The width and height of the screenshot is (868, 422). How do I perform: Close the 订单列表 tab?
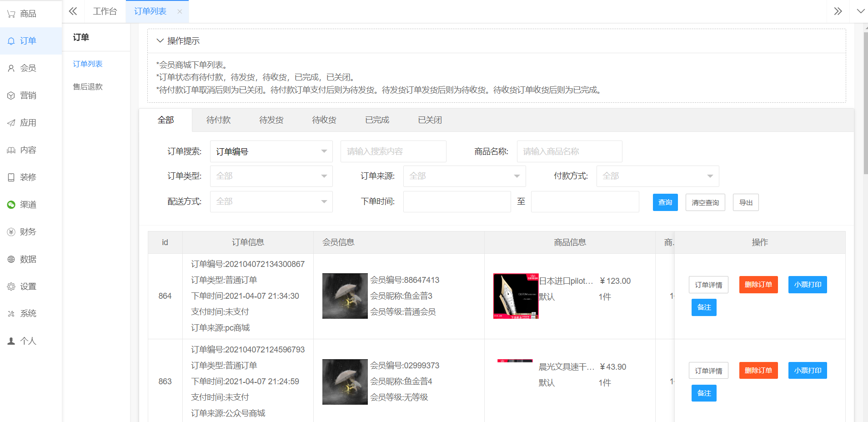pyautogui.click(x=180, y=12)
